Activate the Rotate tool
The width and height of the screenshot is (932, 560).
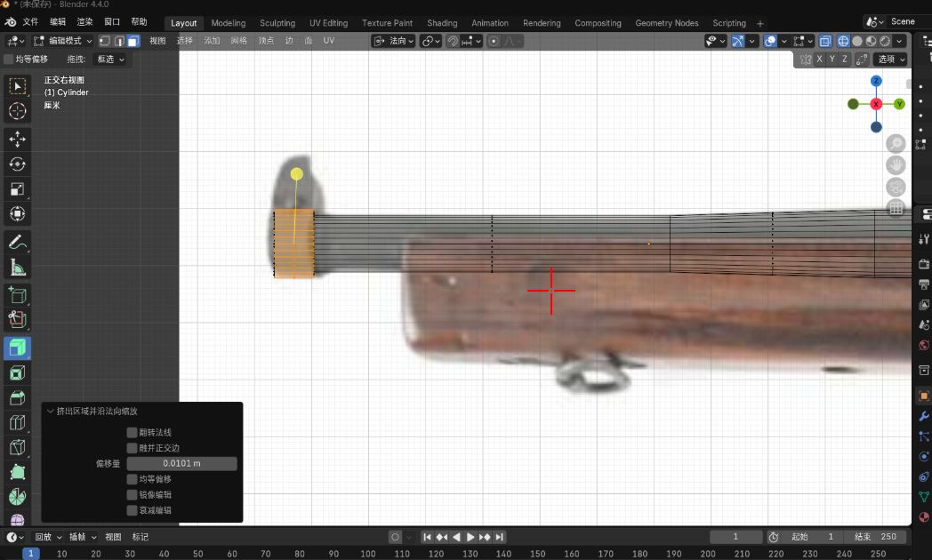17,164
